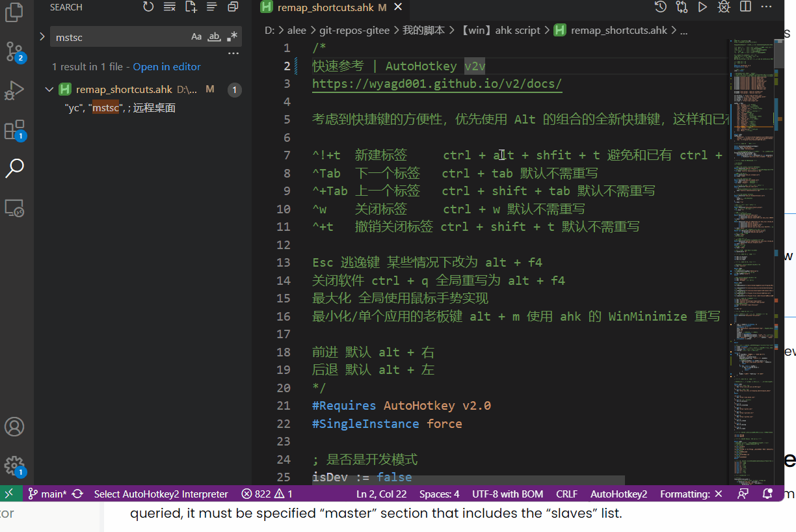This screenshot has width=796, height=532.
Task: Open the Source Control view
Action: (x=14, y=51)
